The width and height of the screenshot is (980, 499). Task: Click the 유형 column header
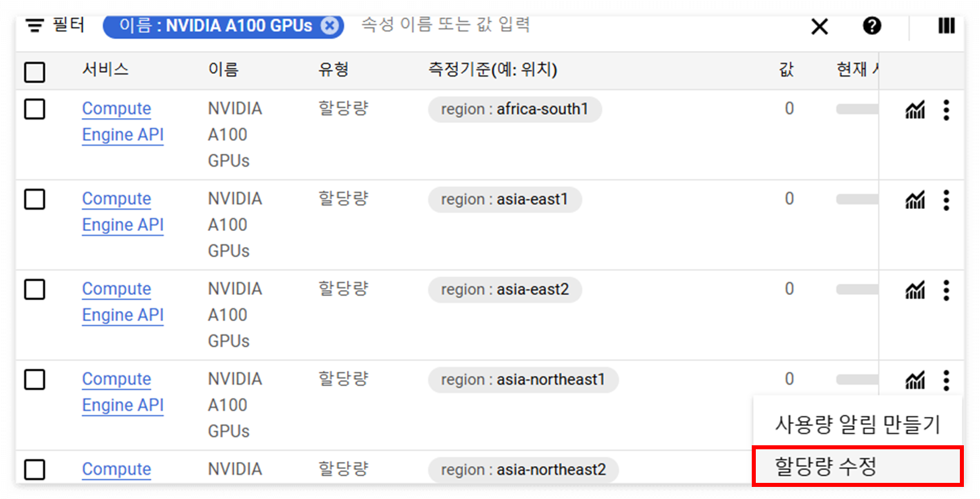[334, 70]
